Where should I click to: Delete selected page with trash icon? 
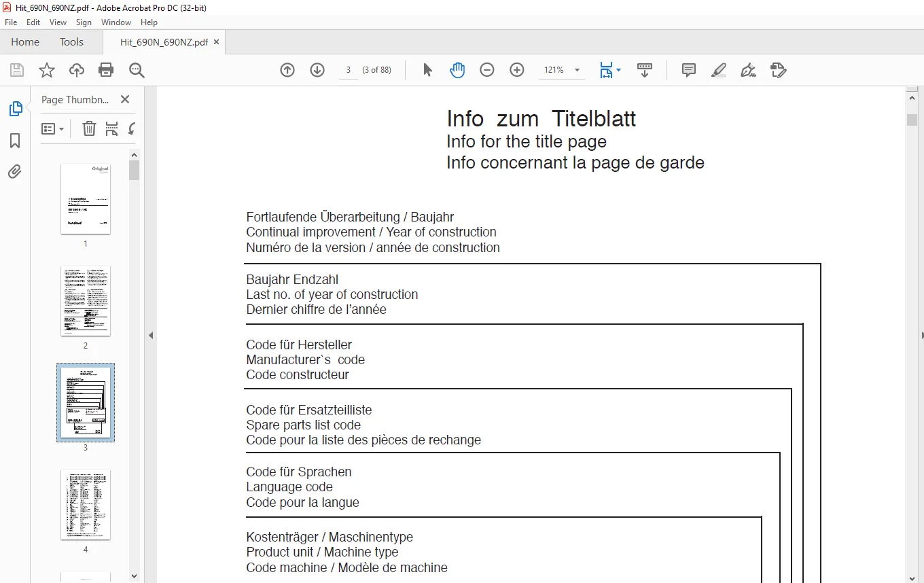point(89,128)
